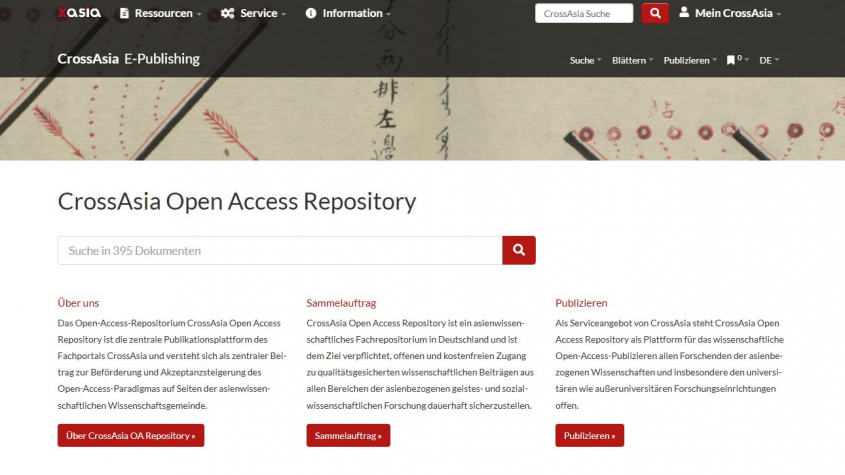Click the user profile icon near Mein CrossAsia
The height and width of the screenshot is (475, 845).
(x=684, y=12)
